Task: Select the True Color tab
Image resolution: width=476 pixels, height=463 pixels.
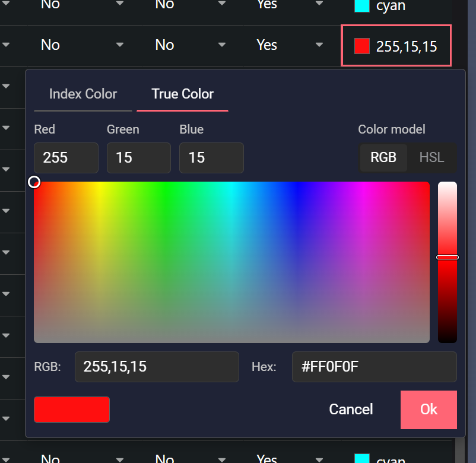Action: pos(182,94)
